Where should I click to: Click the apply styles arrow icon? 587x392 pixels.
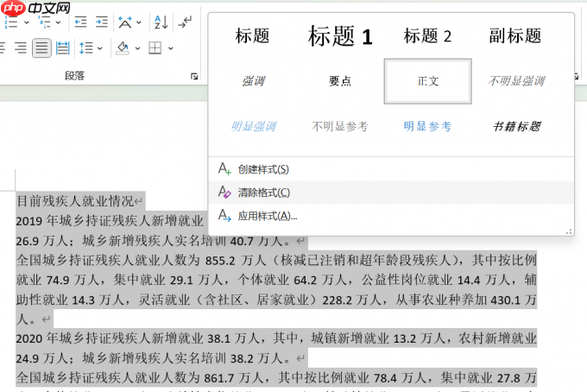click(224, 215)
